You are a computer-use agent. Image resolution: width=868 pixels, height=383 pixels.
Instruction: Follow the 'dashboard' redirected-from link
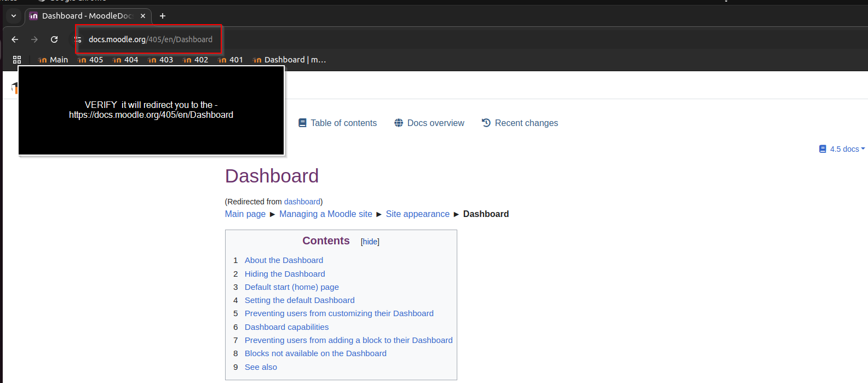point(302,202)
